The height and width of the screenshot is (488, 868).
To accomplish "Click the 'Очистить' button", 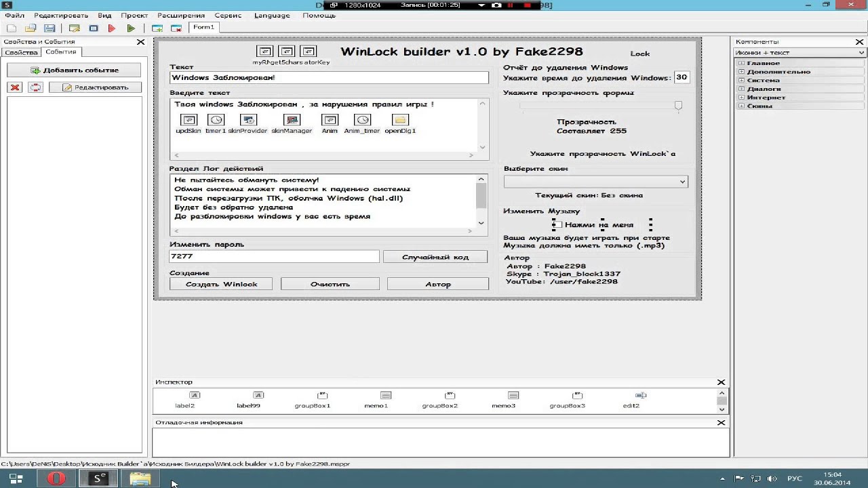I will 330,284.
